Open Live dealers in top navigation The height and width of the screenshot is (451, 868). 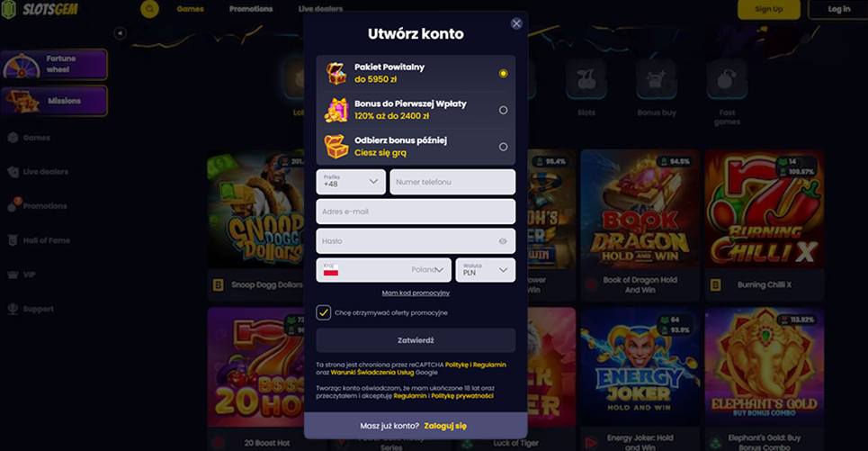pyautogui.click(x=320, y=9)
